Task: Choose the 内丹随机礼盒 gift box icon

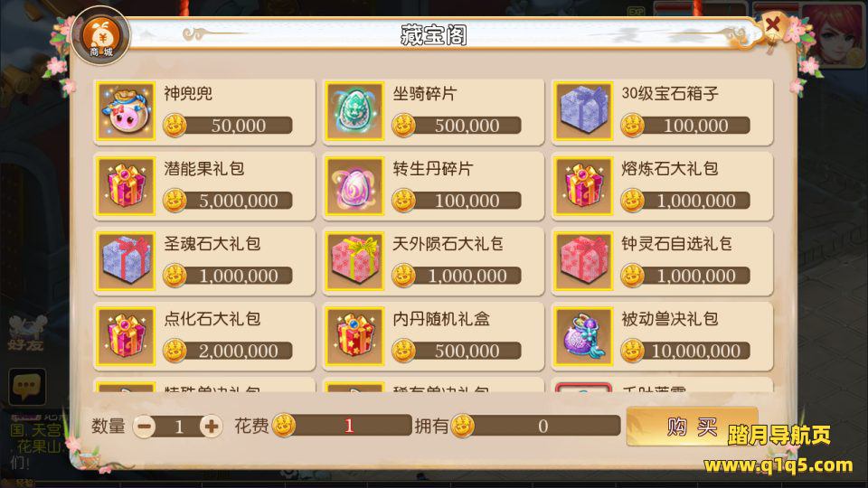Action: pos(354,336)
